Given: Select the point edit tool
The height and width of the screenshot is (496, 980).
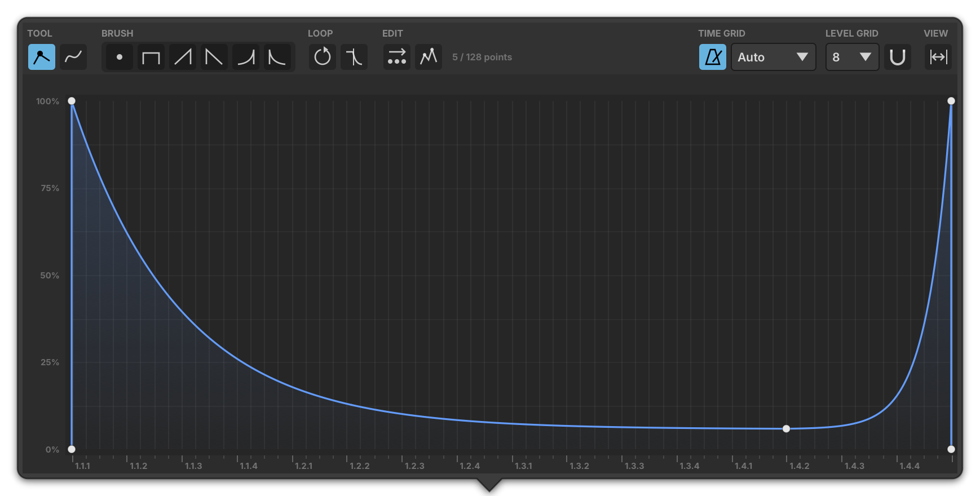Looking at the screenshot, I should point(42,57).
